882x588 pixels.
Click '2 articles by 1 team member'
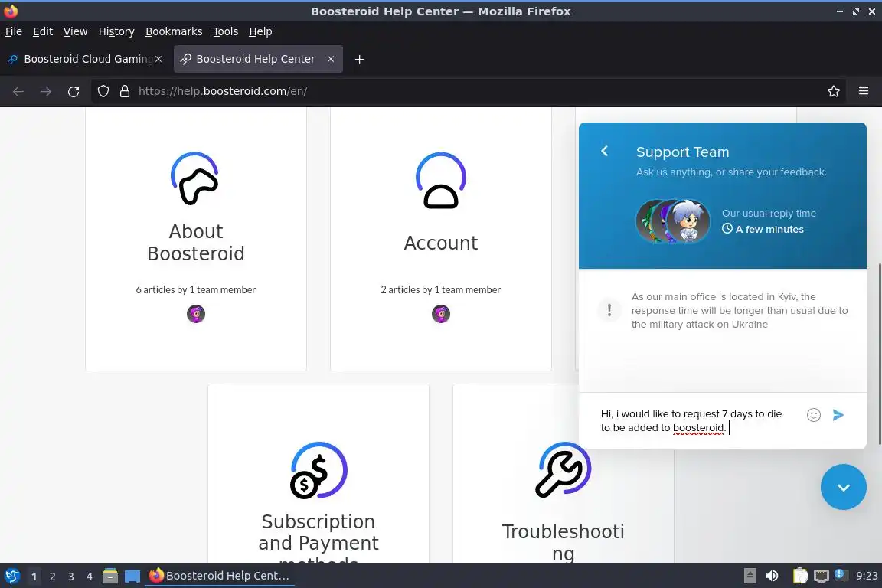pos(441,289)
